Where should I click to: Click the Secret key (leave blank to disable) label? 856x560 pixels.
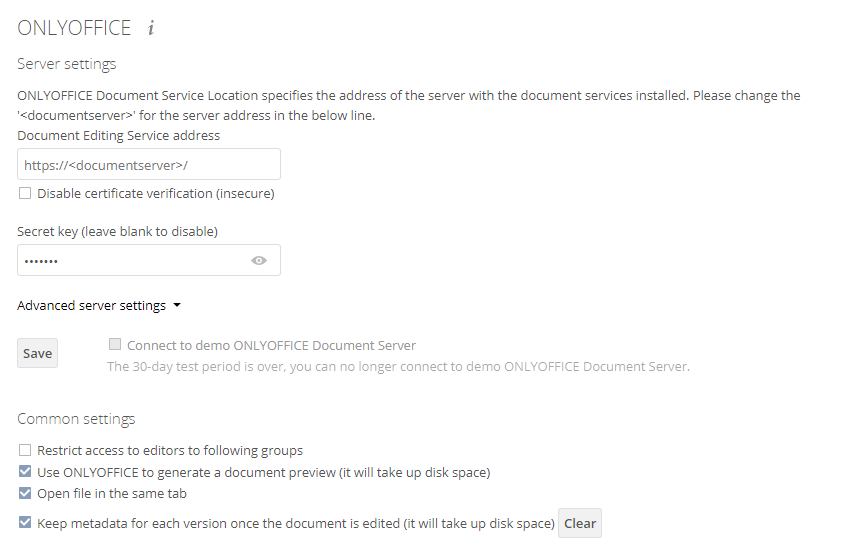(117, 231)
